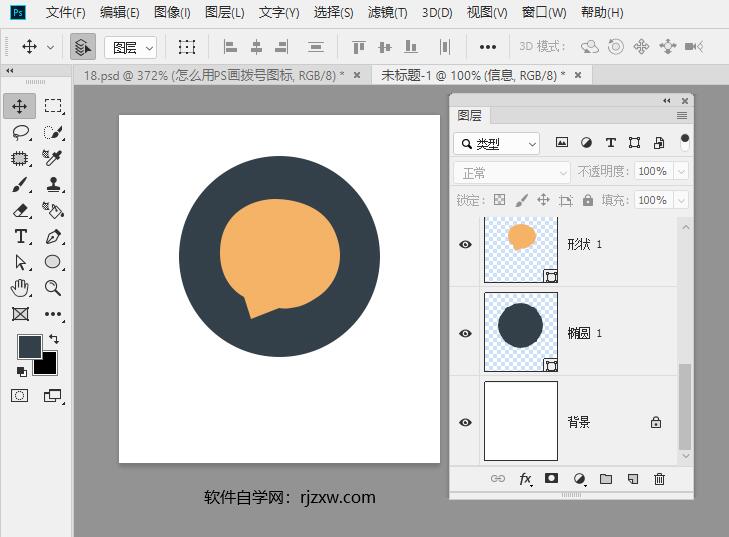
Task: Delete layer using the trash icon
Action: pyautogui.click(x=659, y=479)
